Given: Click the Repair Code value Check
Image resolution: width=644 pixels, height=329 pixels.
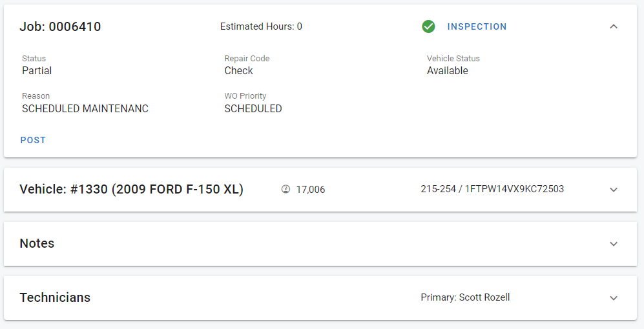Looking at the screenshot, I should click(x=238, y=71).
